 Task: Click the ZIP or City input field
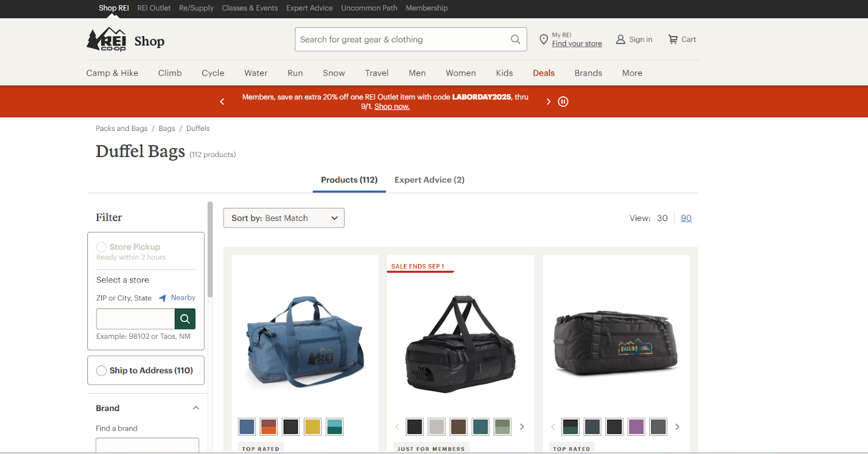[135, 319]
